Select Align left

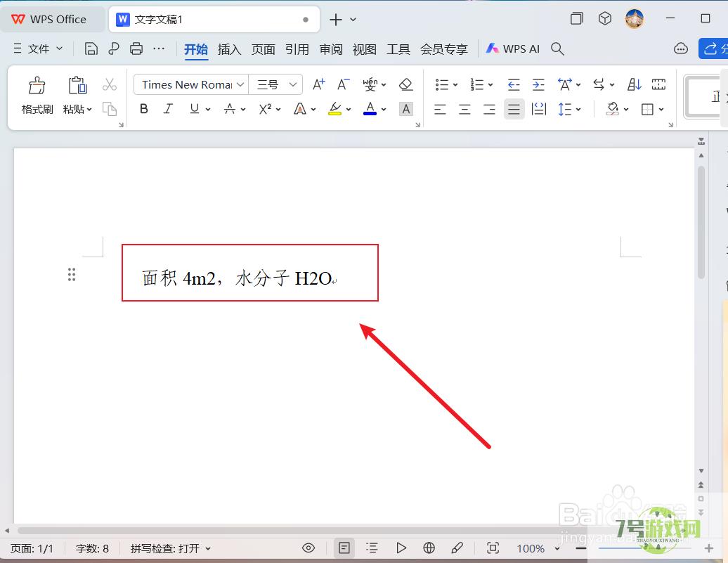tap(440, 109)
